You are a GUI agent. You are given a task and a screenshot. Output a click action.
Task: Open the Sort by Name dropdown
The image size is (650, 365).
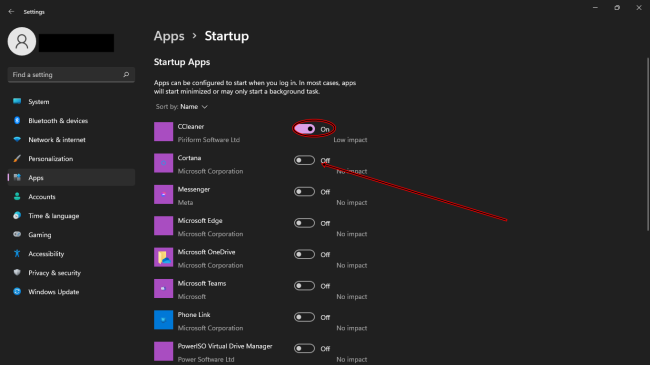[182, 107]
